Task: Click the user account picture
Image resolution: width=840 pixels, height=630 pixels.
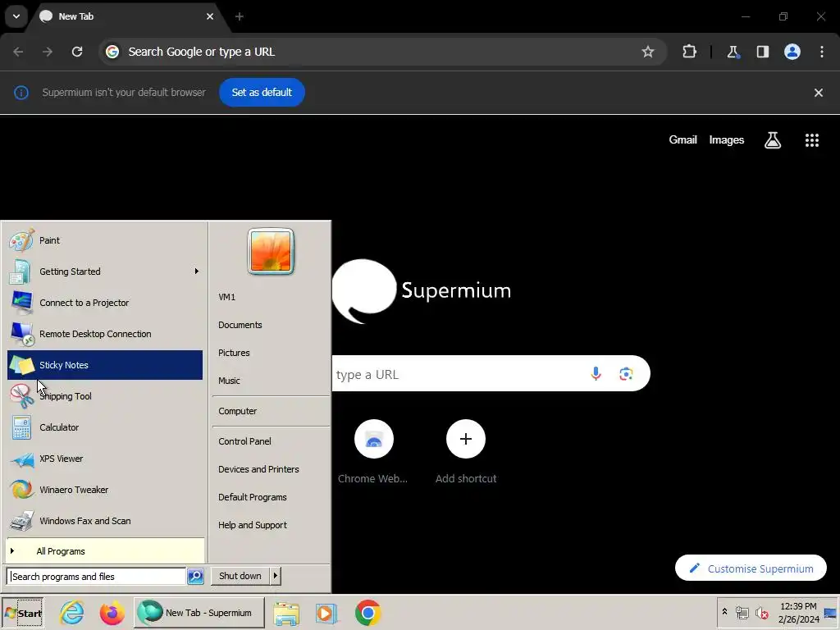Action: click(x=271, y=251)
